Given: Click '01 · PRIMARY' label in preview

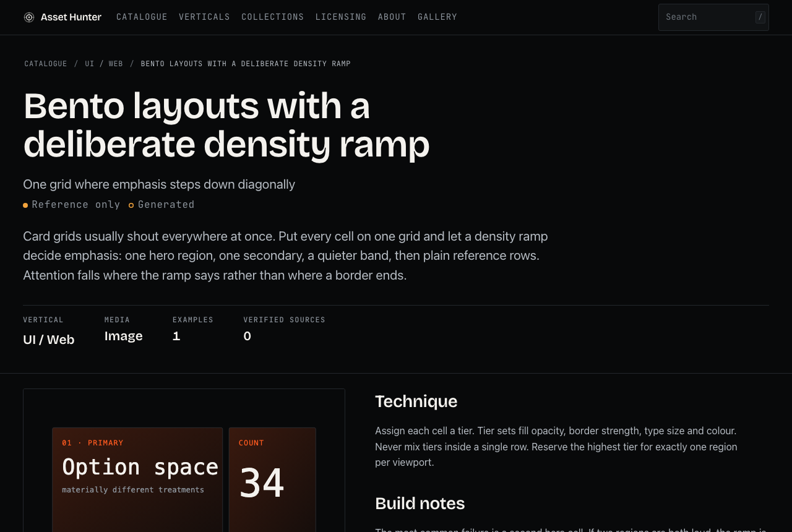Looking at the screenshot, I should pos(93,443).
